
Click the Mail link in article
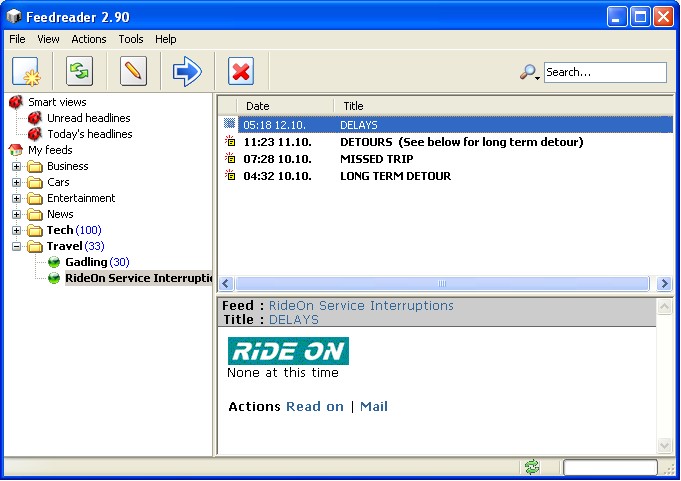coord(373,406)
